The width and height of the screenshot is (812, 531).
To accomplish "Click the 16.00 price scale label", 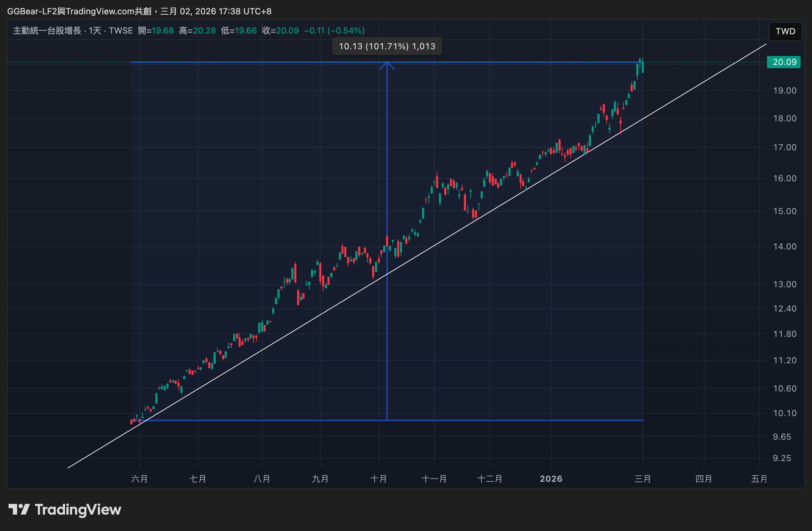I will pos(785,178).
